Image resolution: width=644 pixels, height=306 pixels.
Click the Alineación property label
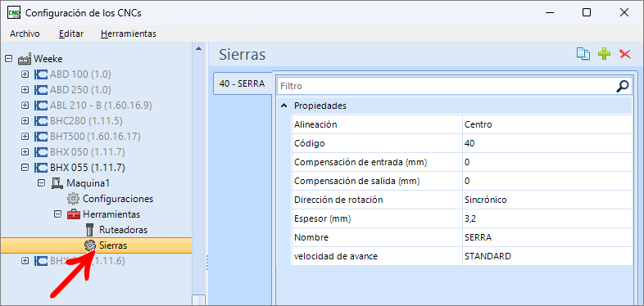click(315, 124)
